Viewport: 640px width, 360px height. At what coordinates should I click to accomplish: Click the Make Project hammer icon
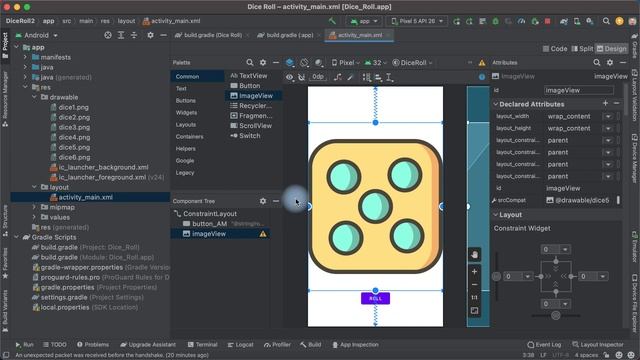click(333, 21)
